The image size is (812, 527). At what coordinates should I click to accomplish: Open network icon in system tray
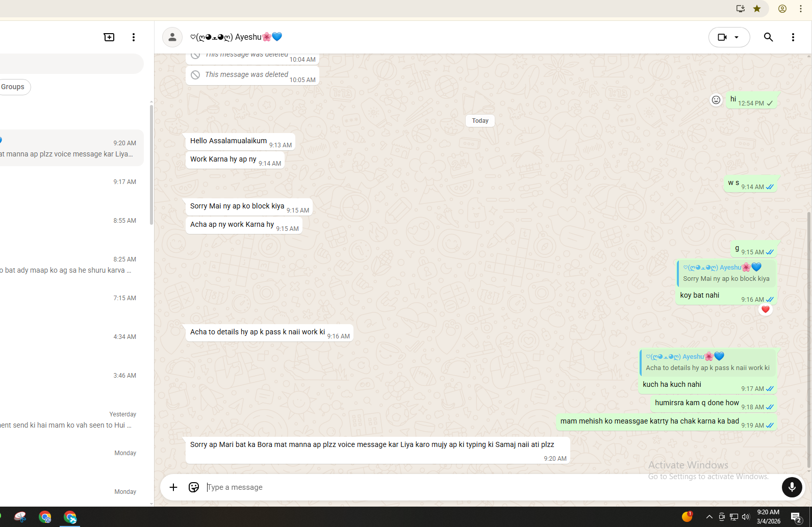coord(734,517)
